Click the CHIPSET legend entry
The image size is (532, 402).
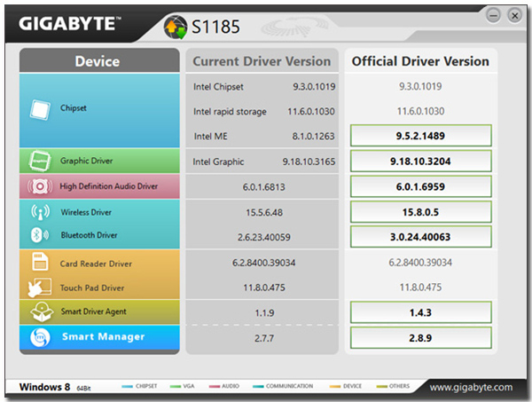(x=139, y=386)
